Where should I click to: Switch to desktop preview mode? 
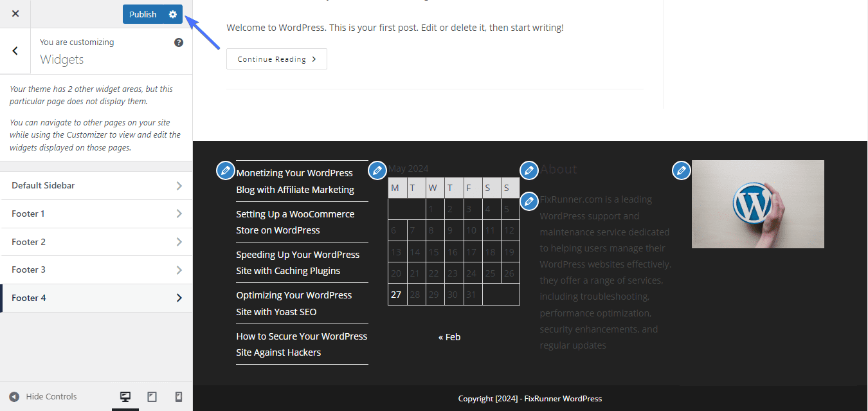(125, 397)
